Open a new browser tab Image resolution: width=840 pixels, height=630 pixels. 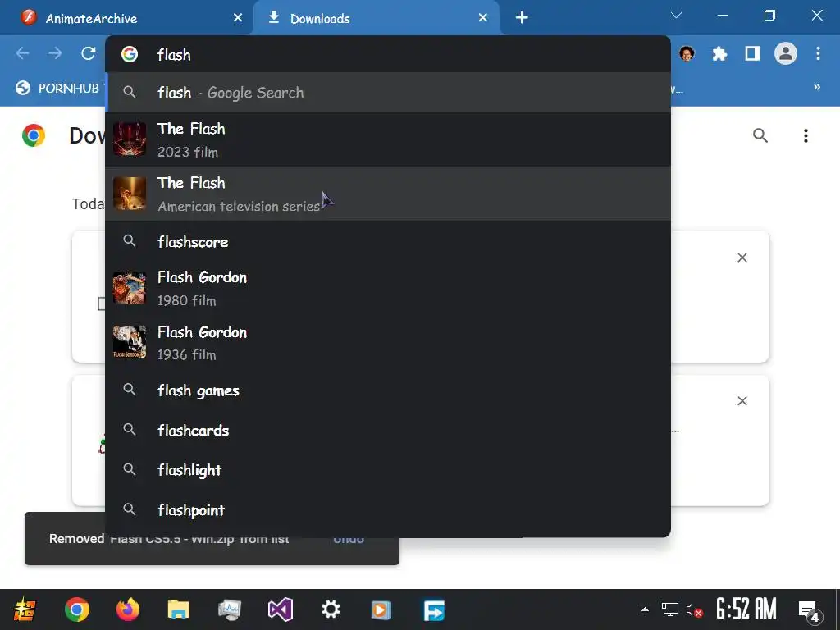[522, 18]
